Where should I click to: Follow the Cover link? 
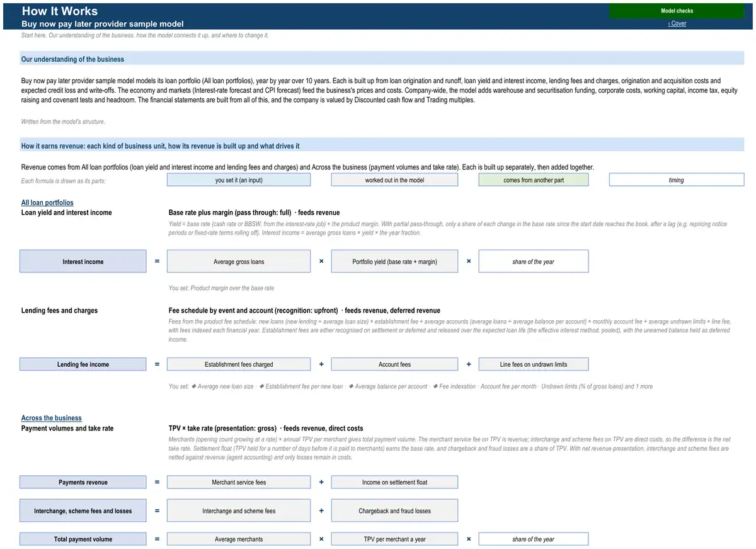tap(677, 23)
